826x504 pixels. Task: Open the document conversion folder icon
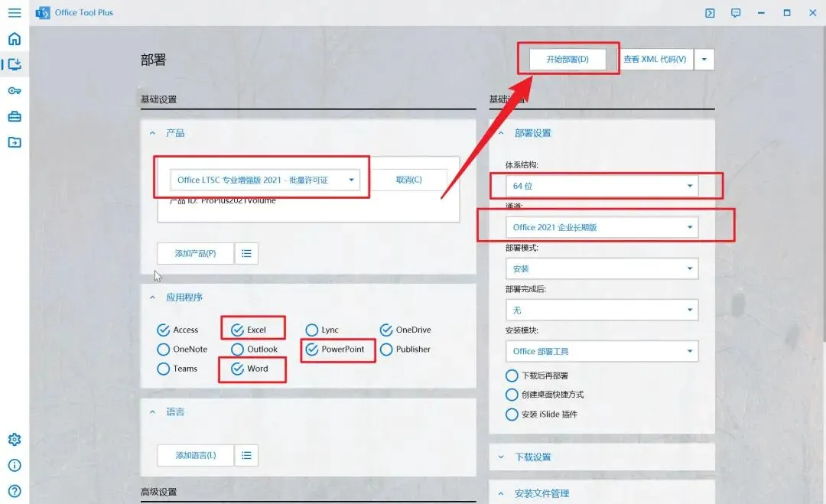(x=15, y=142)
